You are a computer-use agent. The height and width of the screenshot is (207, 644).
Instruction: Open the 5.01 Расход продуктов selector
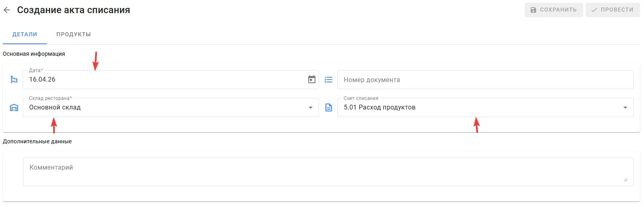pyautogui.click(x=485, y=107)
